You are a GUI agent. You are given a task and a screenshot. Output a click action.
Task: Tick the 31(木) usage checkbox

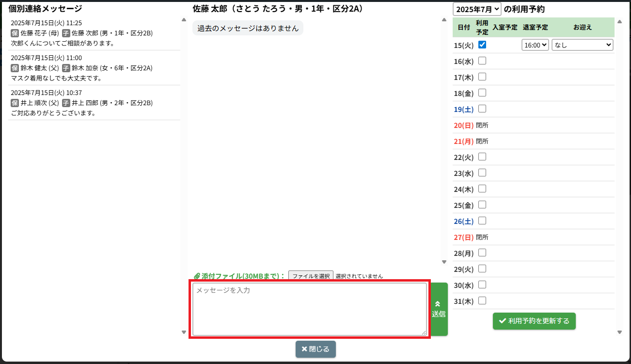coord(482,301)
